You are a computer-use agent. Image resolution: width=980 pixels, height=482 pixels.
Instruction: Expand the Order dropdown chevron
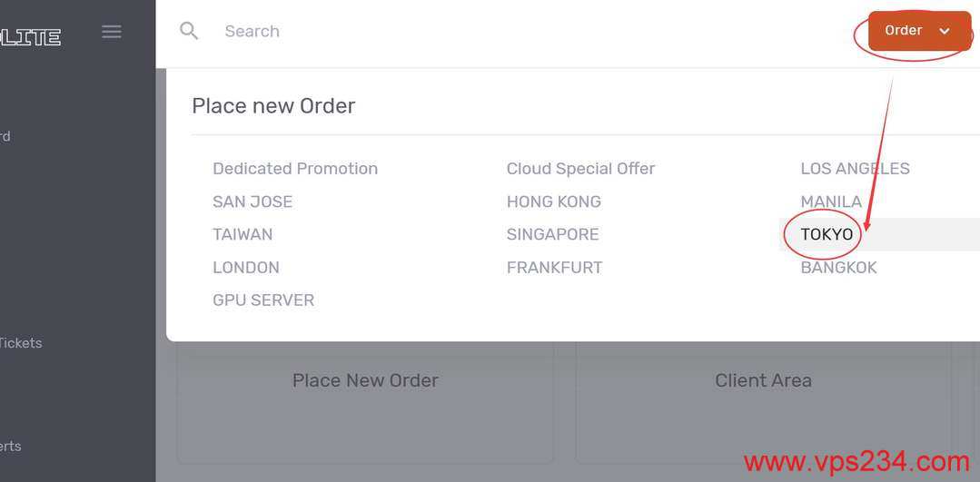click(x=945, y=31)
